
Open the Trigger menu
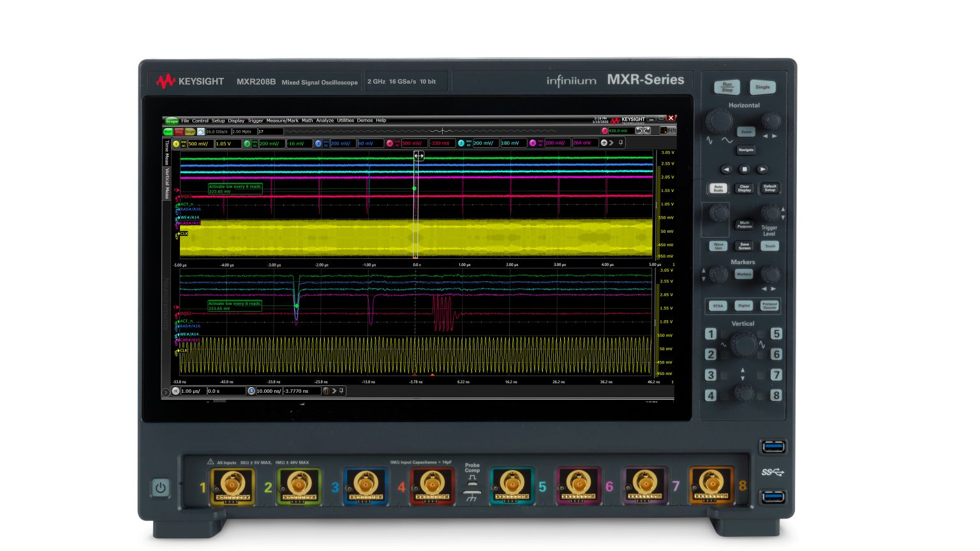(255, 121)
